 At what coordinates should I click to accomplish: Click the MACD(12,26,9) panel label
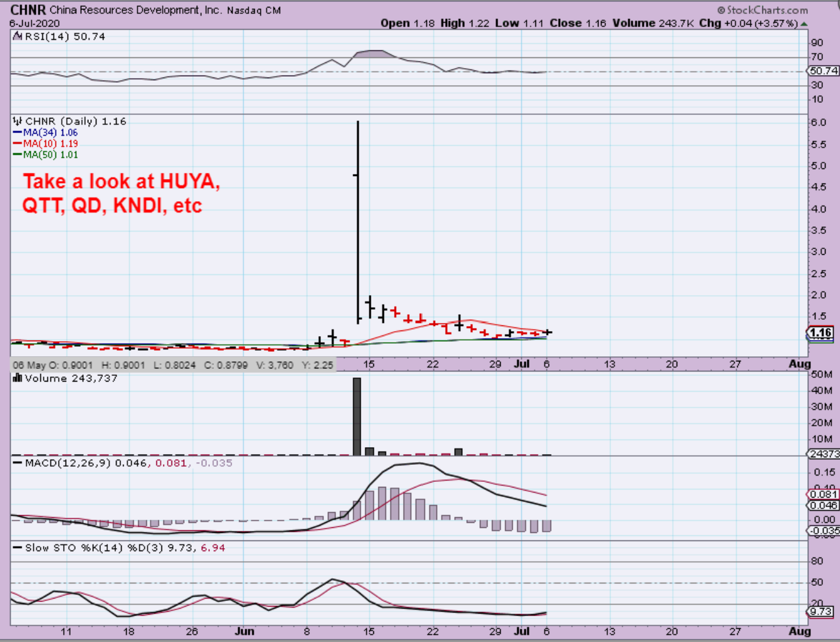coord(129,463)
